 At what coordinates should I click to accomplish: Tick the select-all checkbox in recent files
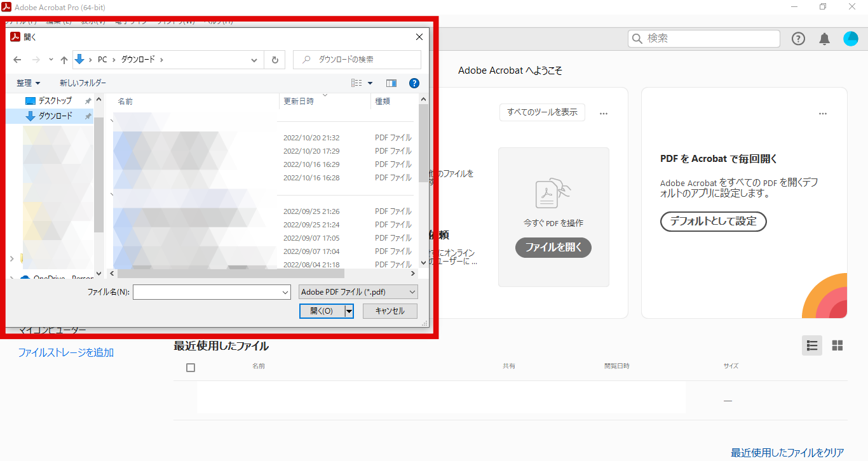[191, 367]
